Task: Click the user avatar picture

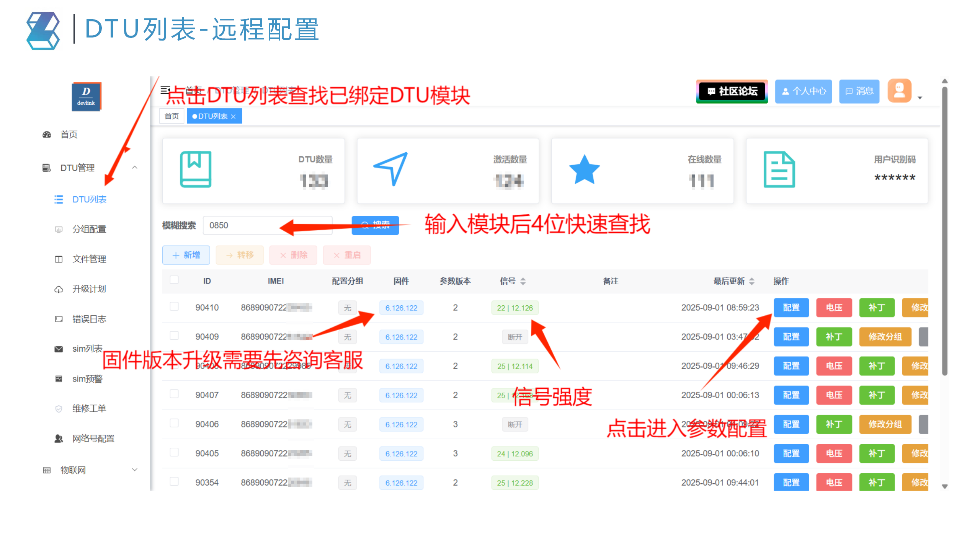Action: coord(899,91)
